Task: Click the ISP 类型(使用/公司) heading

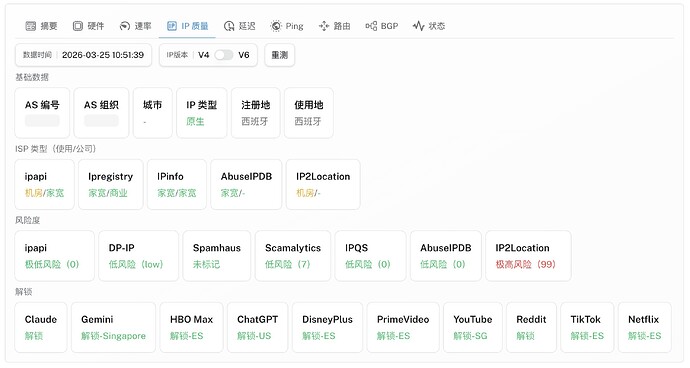Action: (55, 149)
